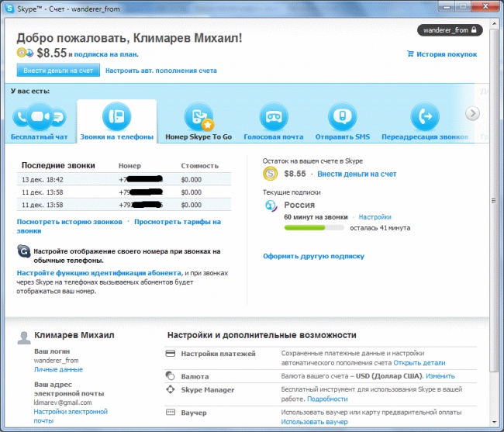Click the 'klimarev@gmail.com' email text
504x432 pixels.
(63, 403)
